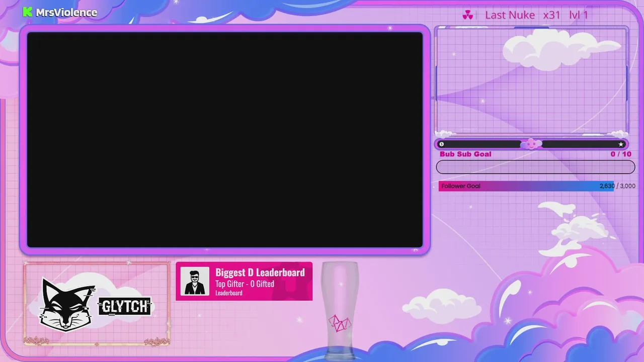Click the 0 / 10 sub count
The image size is (644, 362).
(621, 154)
